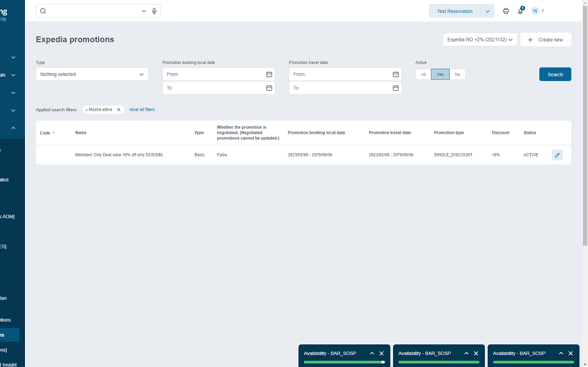Image resolution: width=588 pixels, height=367 pixels.
Task: Click the Name column header
Action: [81, 133]
